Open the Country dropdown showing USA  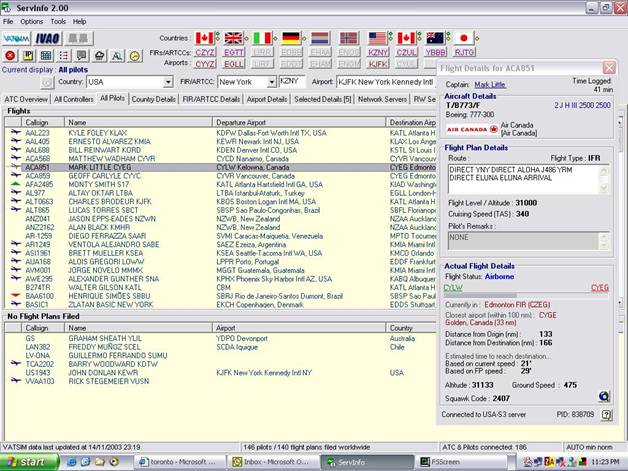pyautogui.click(x=166, y=82)
